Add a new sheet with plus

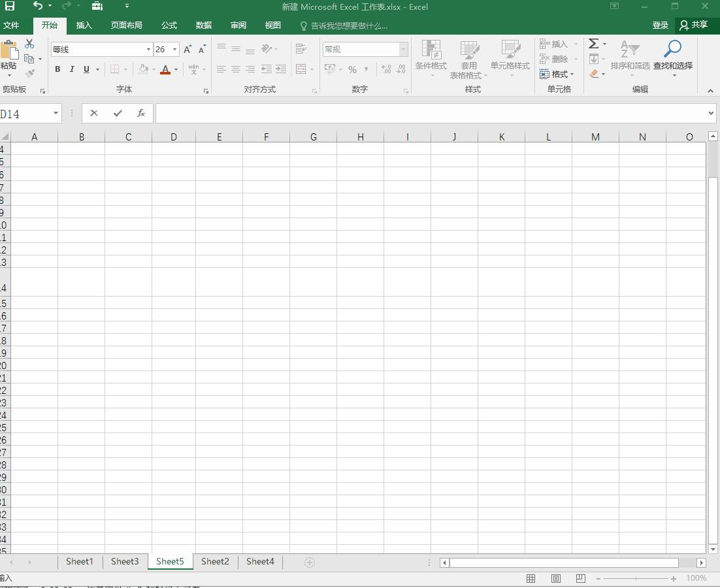310,563
